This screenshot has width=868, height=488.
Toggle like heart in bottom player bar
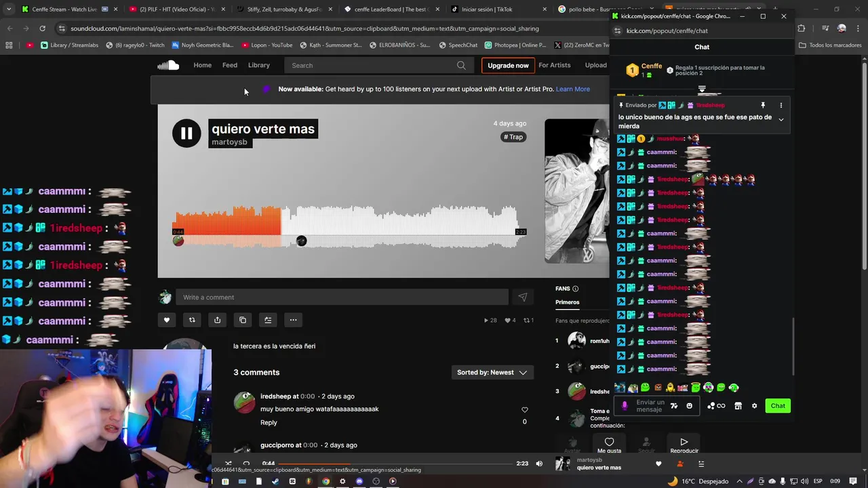[x=658, y=464]
